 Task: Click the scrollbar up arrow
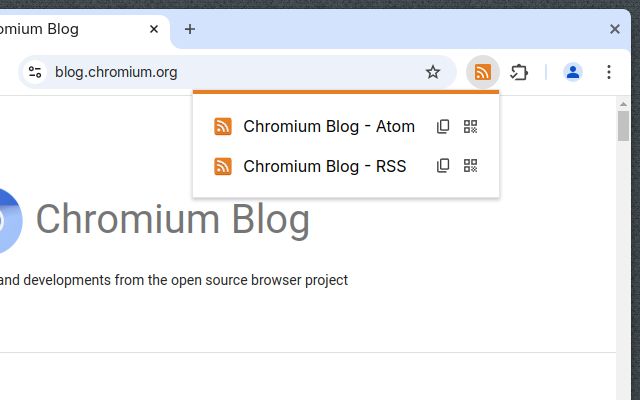coord(623,104)
